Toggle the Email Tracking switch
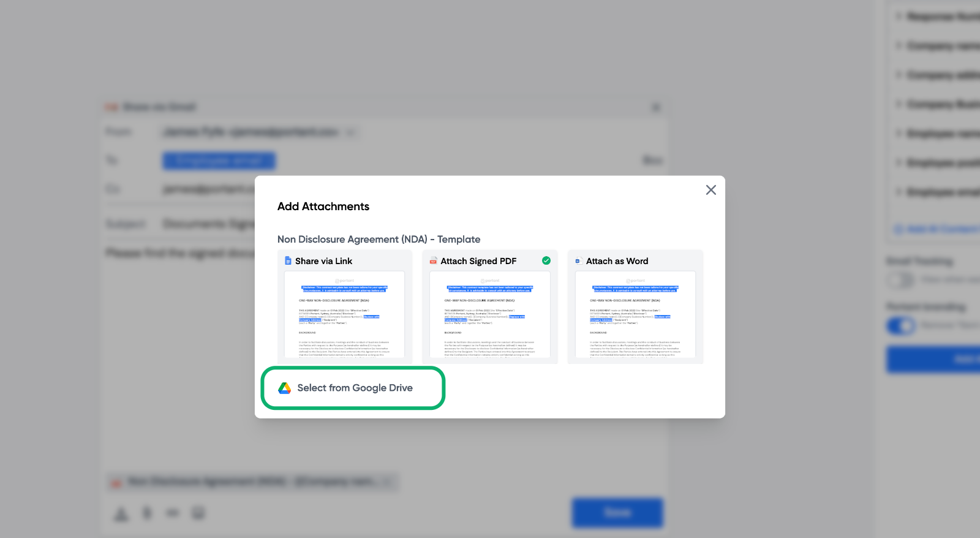 pos(900,280)
